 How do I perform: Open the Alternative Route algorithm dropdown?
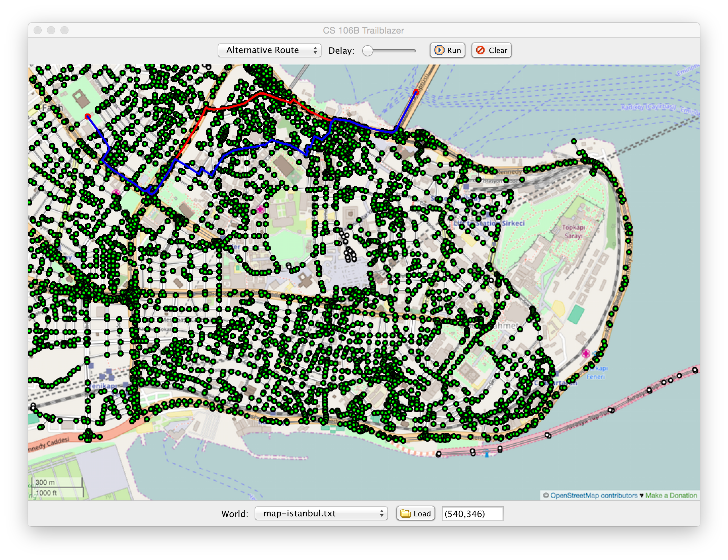269,50
